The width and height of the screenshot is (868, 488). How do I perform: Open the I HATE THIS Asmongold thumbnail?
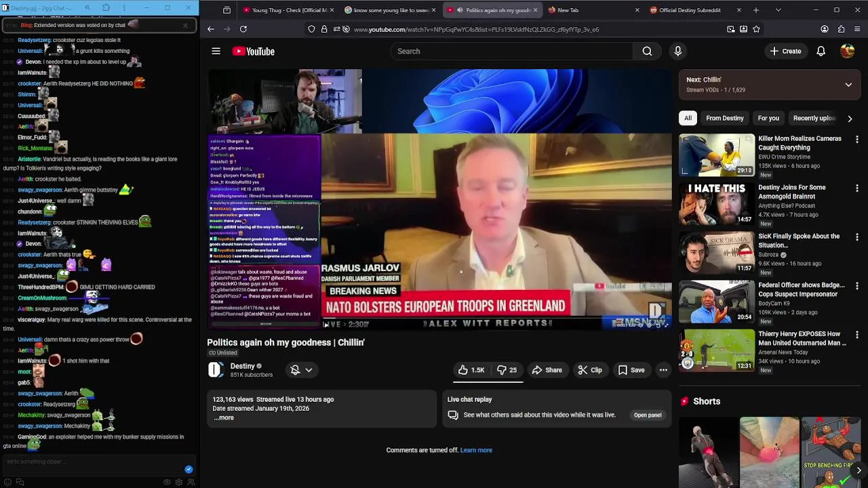717,204
